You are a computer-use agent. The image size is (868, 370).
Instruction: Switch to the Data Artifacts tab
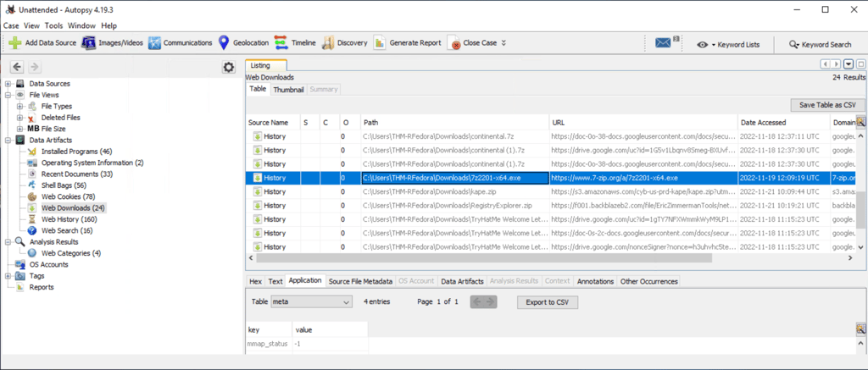[462, 281]
